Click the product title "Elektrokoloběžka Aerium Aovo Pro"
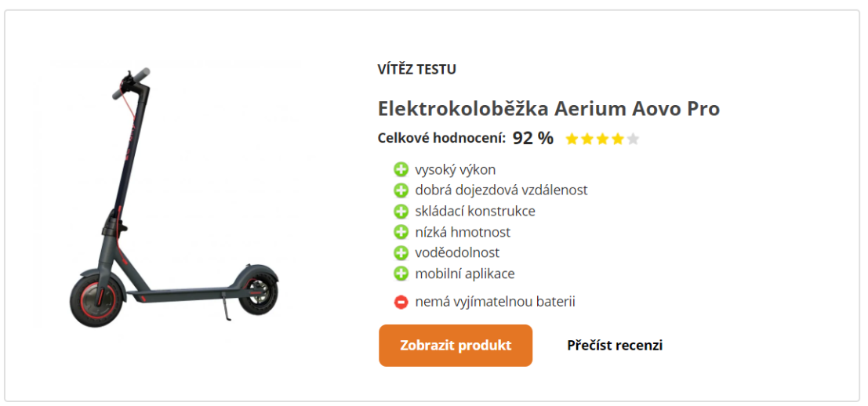Viewport: 868px width, 406px height. pos(548,108)
